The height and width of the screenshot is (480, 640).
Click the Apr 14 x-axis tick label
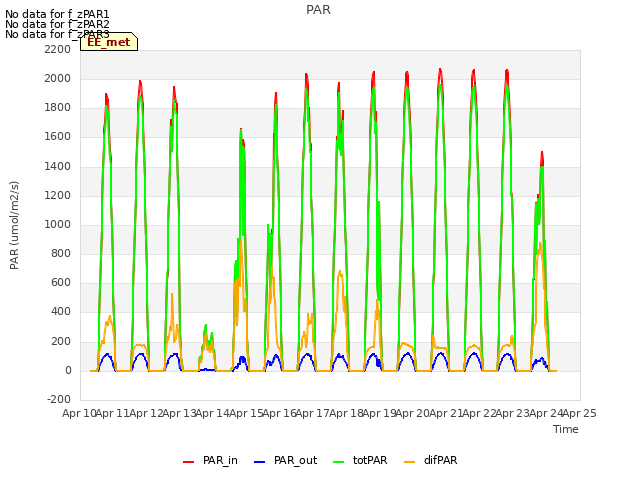coord(213,413)
